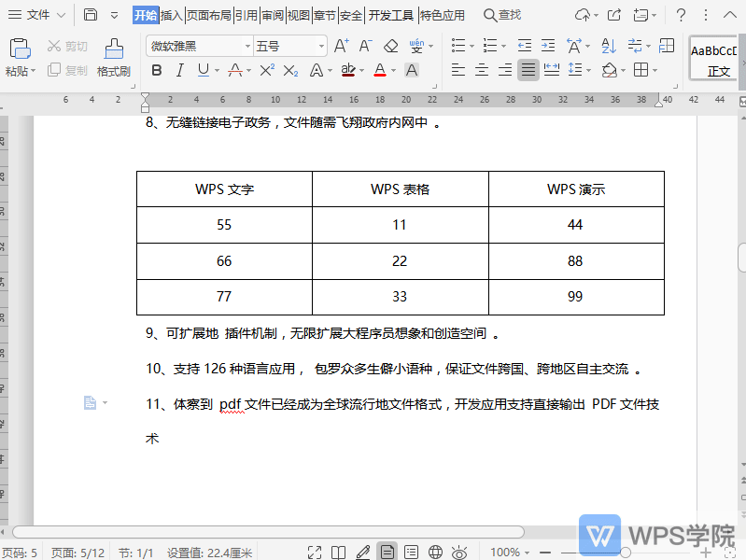746x560 pixels.
Task: Toggle justify alignment
Action: [x=528, y=70]
